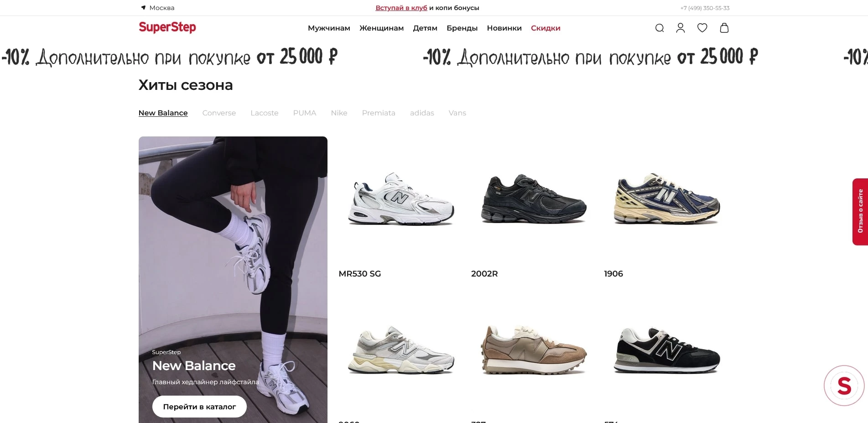Go to Скидки sales section
The height and width of the screenshot is (423, 868).
[546, 28]
